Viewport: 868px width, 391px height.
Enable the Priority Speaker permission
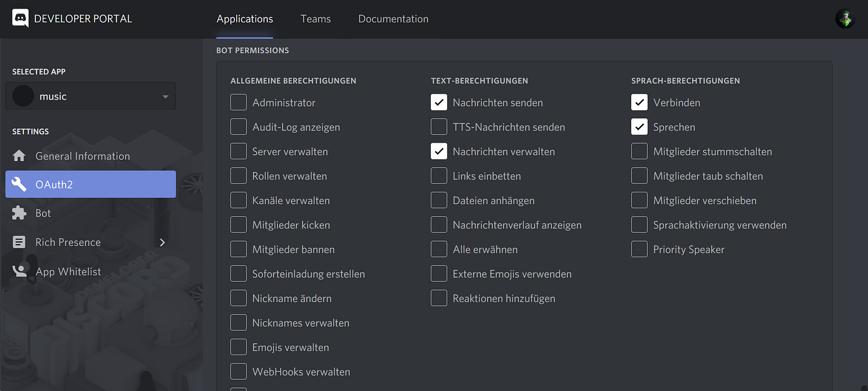coord(639,249)
